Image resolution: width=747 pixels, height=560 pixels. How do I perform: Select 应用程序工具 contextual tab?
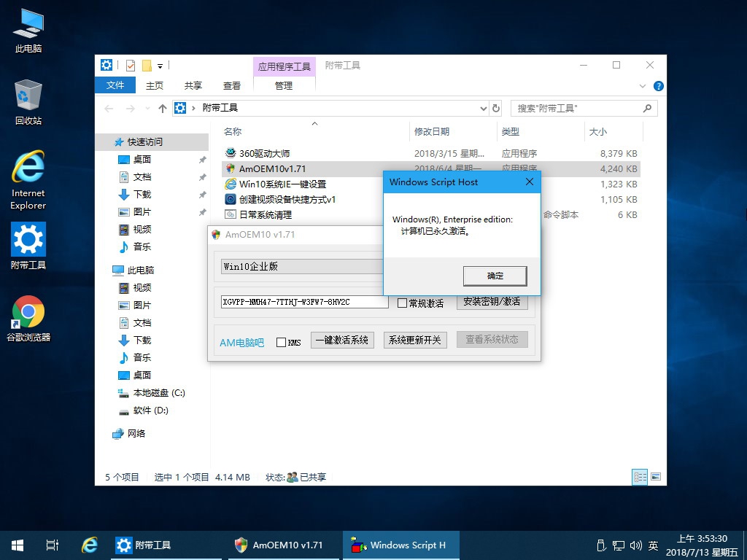pos(285,66)
